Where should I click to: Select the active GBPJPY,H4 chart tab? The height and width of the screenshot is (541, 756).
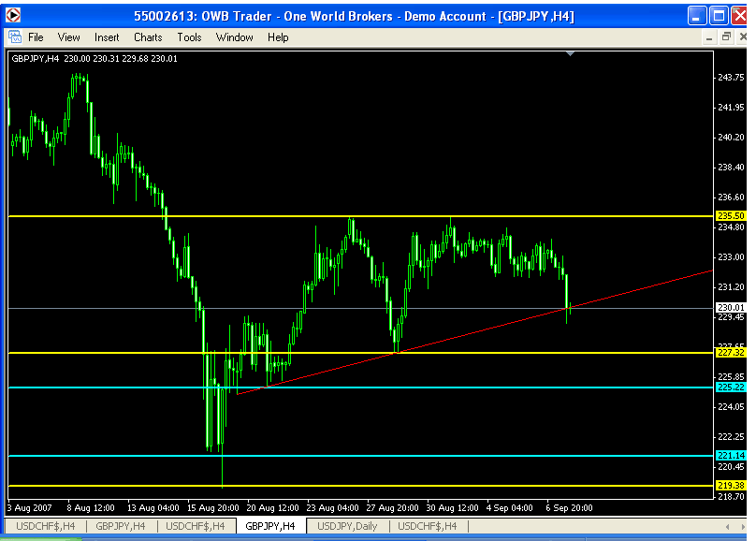pyautogui.click(x=270, y=526)
